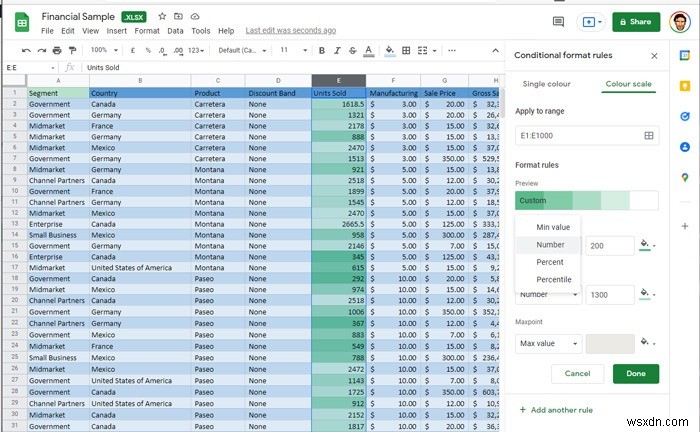The height and width of the screenshot is (432, 700).
Task: Click the Apply to range E1:E1000 field
Action: point(587,136)
